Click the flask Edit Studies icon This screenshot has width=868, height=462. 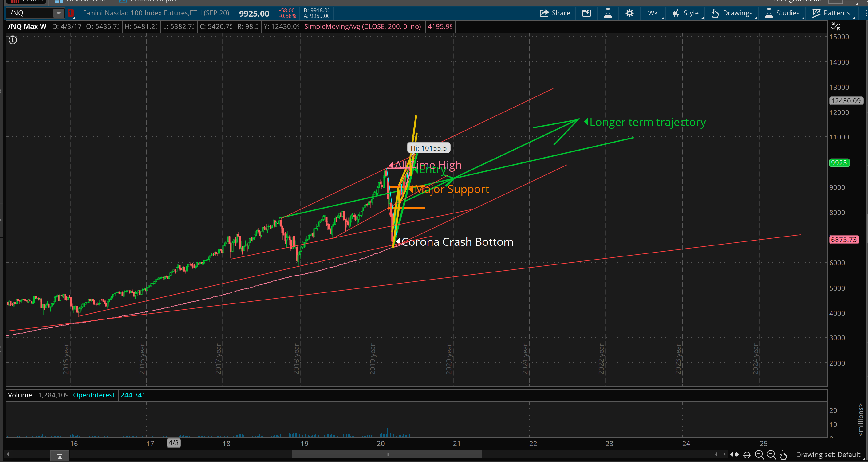click(608, 13)
